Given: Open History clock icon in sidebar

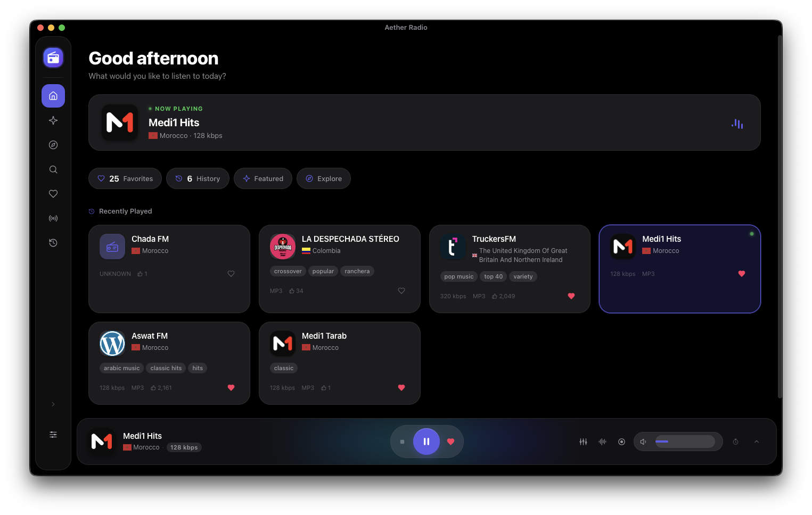Looking at the screenshot, I should click(x=53, y=243).
